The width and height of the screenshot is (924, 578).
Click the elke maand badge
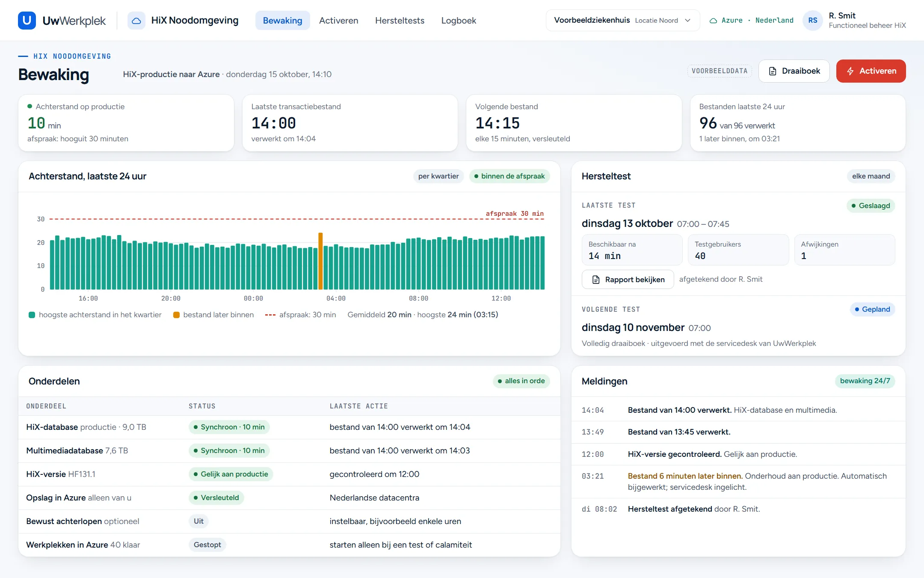point(871,176)
